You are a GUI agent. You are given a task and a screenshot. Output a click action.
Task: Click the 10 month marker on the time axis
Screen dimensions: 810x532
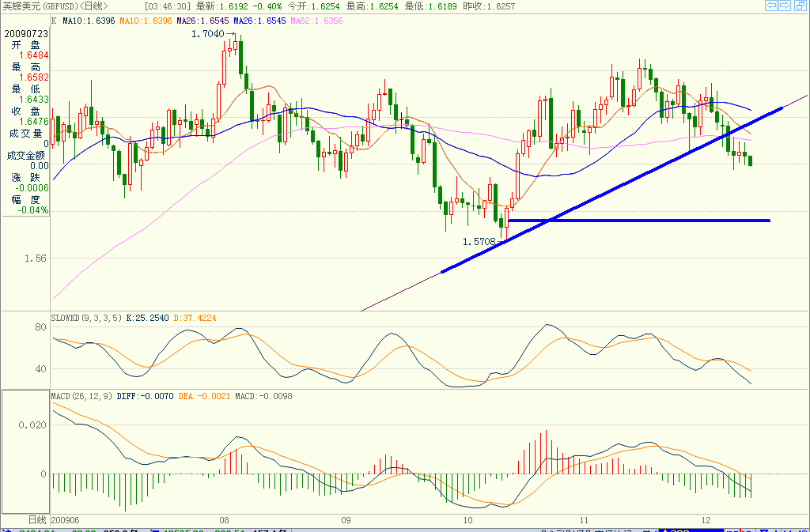[468, 520]
